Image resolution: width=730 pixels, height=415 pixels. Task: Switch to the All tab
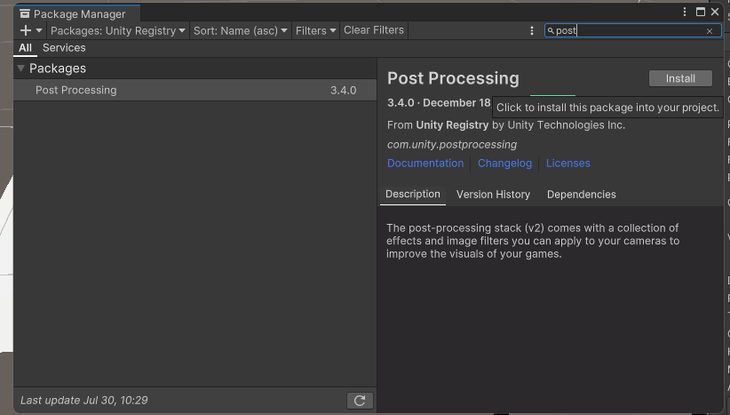[x=25, y=48]
